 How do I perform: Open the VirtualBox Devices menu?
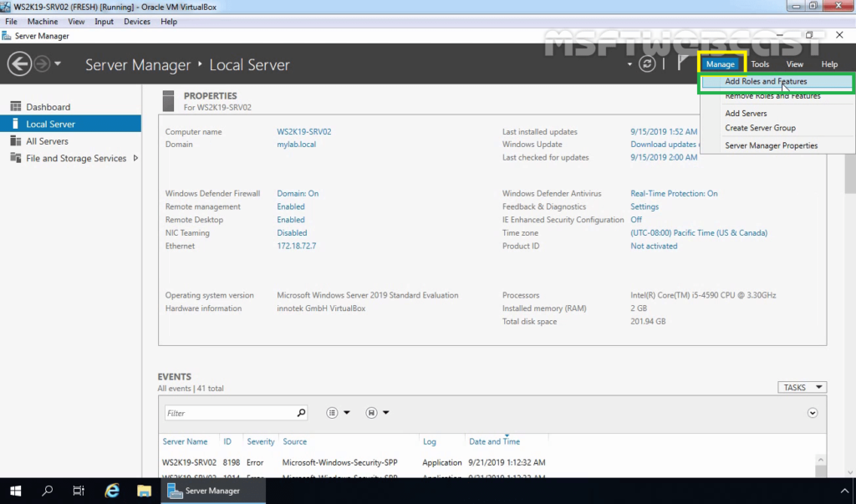pyautogui.click(x=136, y=21)
